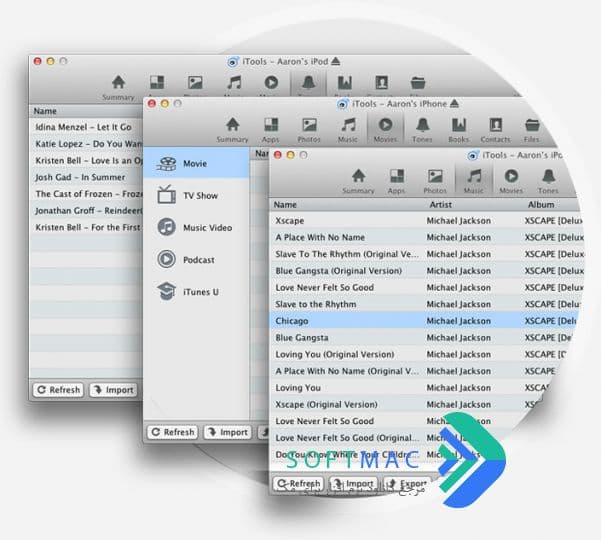This screenshot has height=540, width=601.
Task: Select the Music Video category in sidebar
Action: [196, 228]
